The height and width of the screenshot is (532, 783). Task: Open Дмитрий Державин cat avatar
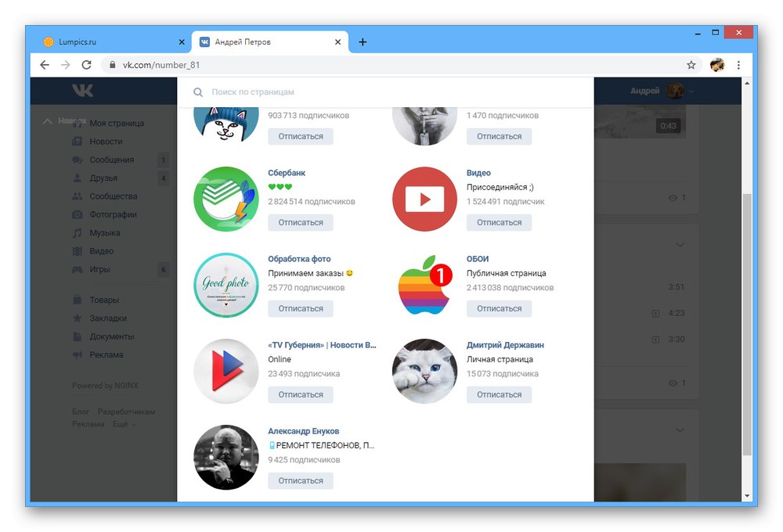pyautogui.click(x=424, y=372)
